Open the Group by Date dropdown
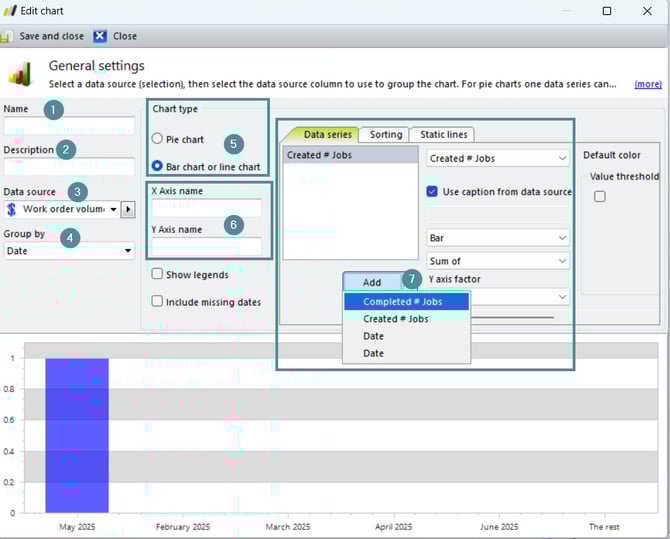 70,251
